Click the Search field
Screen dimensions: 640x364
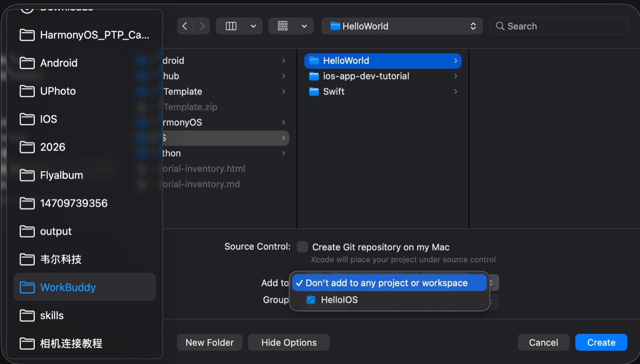[x=559, y=26]
